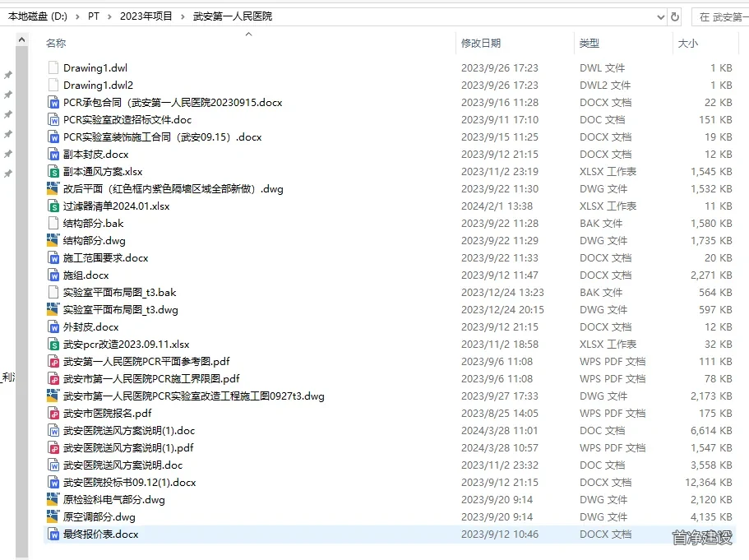This screenshot has height=560, width=749.
Task: Select file 武安医院送风方案说明(1).pdf
Action: pyautogui.click(x=128, y=447)
